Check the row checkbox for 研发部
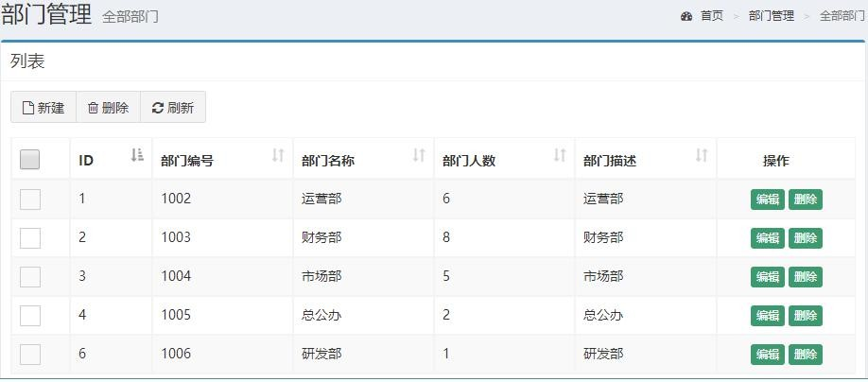This screenshot has width=868, height=382. 30,355
